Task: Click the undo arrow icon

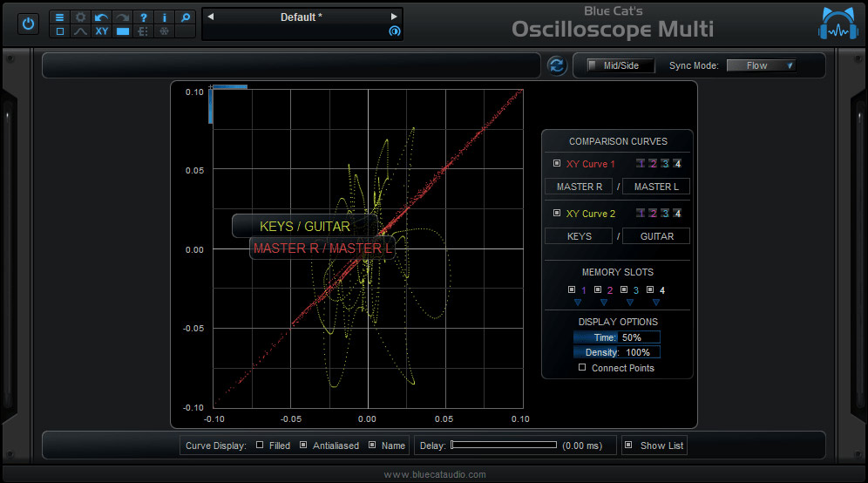Action: [101, 17]
